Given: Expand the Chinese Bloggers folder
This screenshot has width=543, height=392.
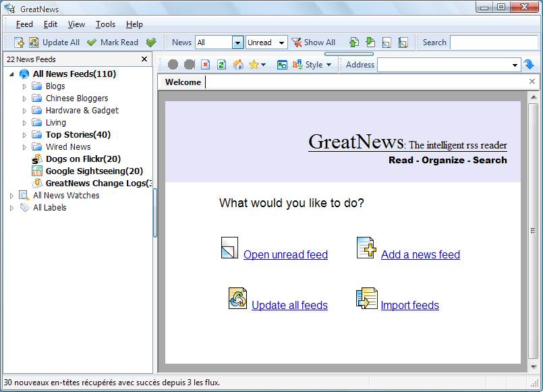Looking at the screenshot, I should coord(24,99).
